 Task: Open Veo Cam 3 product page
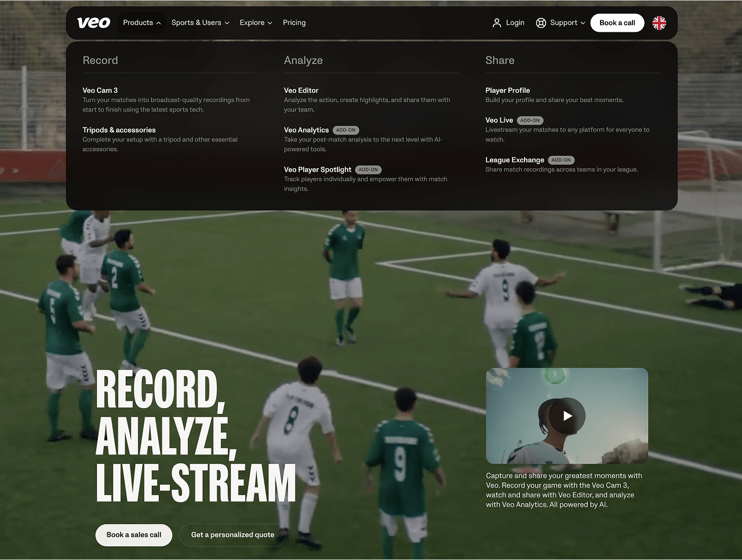100,90
